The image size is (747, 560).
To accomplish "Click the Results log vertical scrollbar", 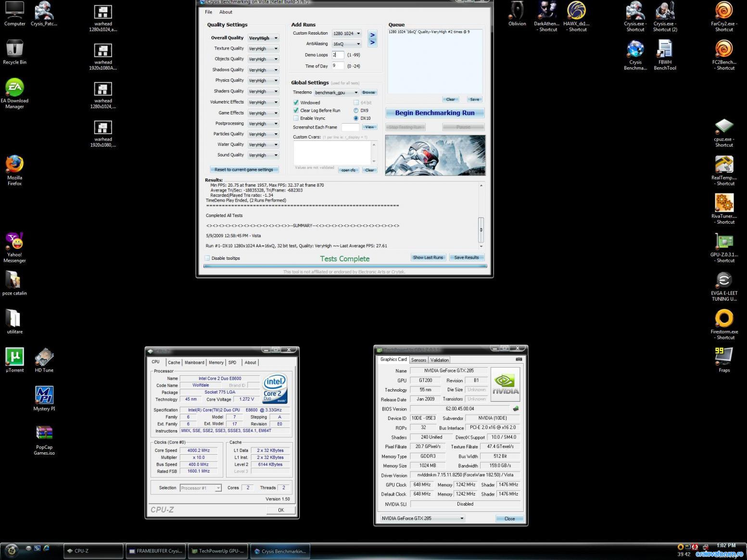I will click(x=481, y=216).
